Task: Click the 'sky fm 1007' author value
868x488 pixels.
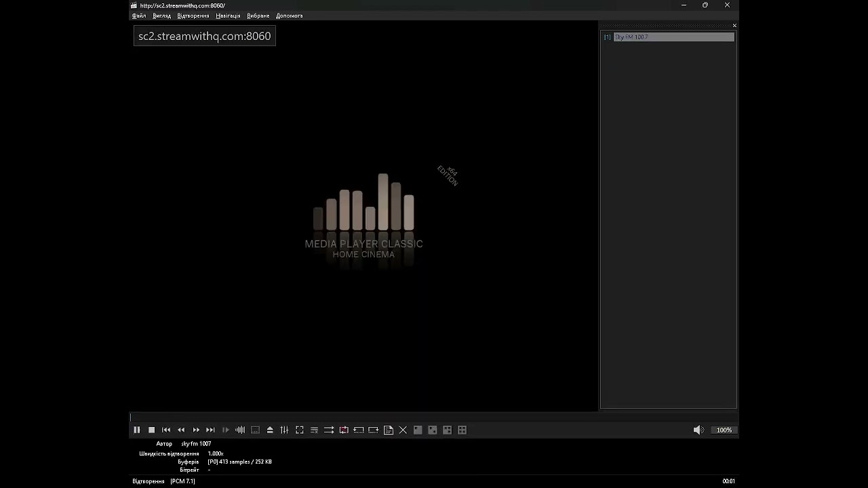Action: click(196, 444)
